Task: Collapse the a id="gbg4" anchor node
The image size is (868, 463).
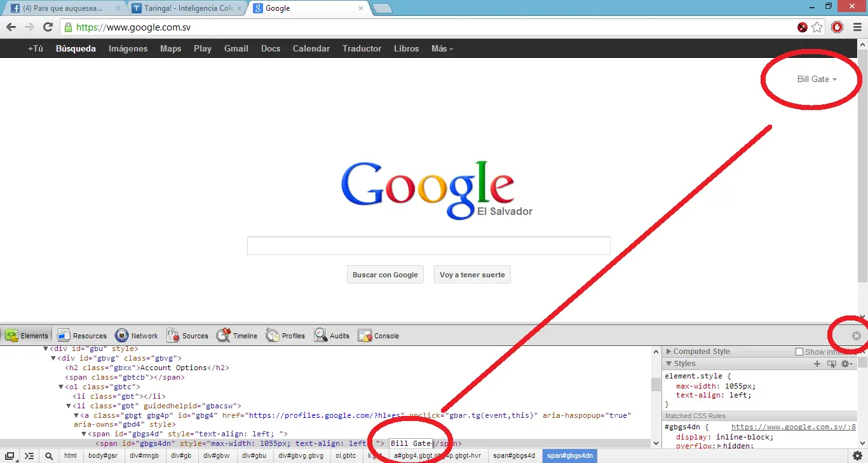Action: tap(76, 415)
